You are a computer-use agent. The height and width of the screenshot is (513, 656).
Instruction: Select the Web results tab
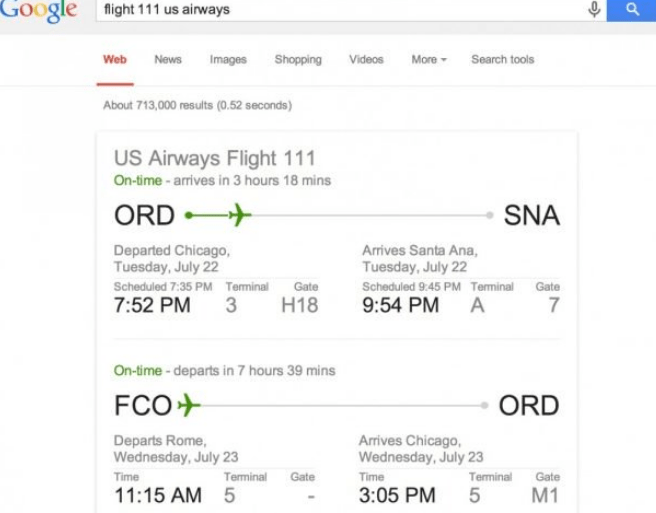(115, 60)
